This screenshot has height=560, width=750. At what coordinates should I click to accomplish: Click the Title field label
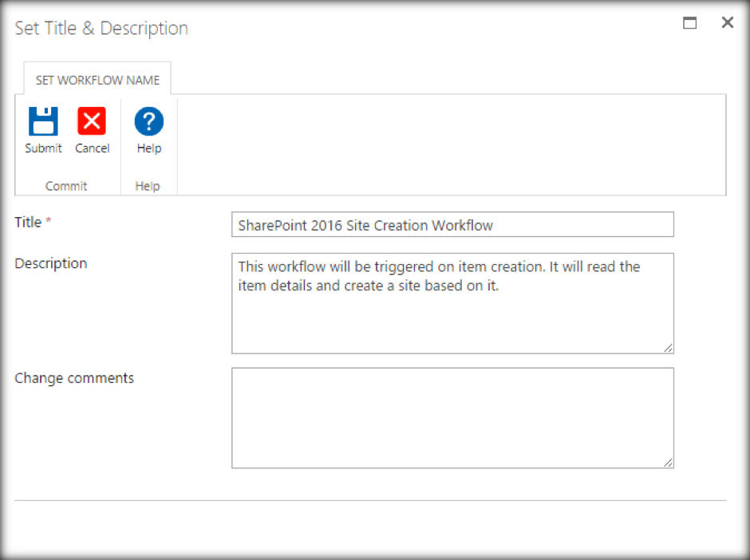click(x=28, y=223)
